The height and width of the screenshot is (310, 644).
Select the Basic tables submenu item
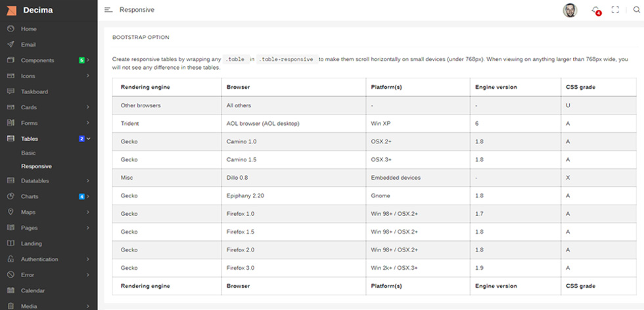click(x=28, y=153)
